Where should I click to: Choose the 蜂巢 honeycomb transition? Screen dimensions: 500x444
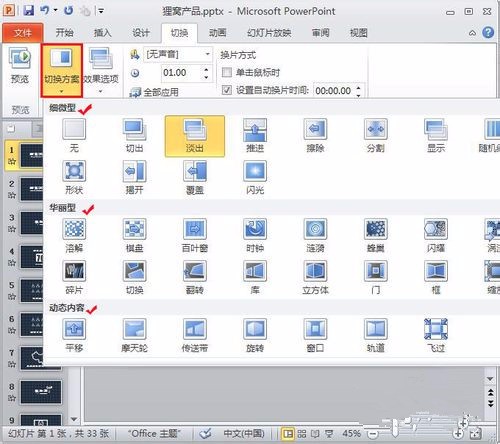coord(376,236)
